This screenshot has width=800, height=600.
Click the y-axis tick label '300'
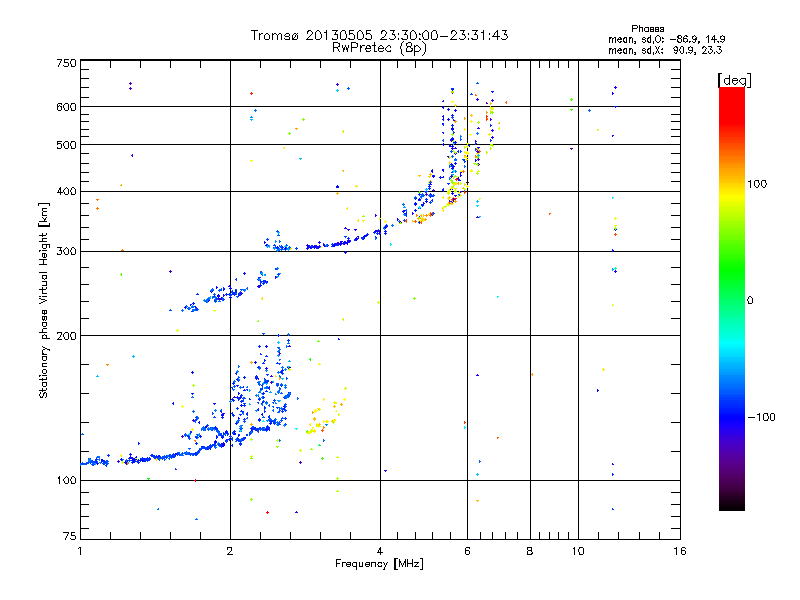[x=66, y=251]
